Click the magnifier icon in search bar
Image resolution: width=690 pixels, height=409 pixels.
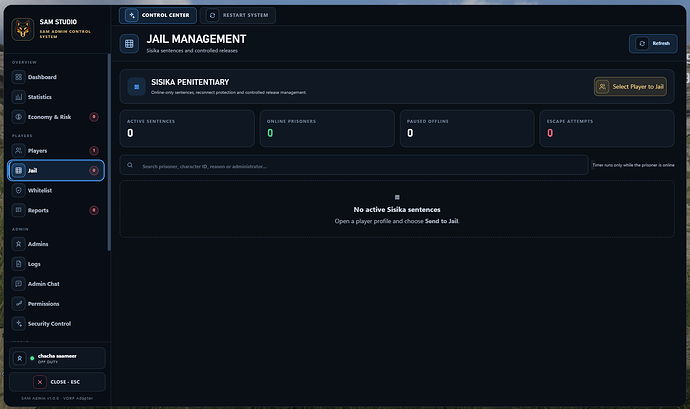[x=130, y=165]
